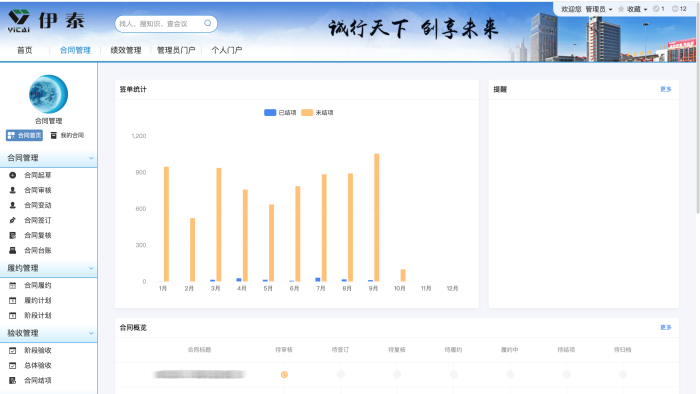
Task: Open the 管理员门户 navigation tab
Action: (176, 50)
